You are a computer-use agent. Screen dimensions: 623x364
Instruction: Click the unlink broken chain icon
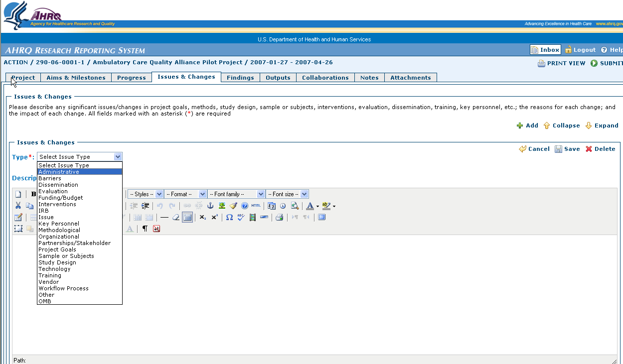pyautogui.click(x=198, y=206)
